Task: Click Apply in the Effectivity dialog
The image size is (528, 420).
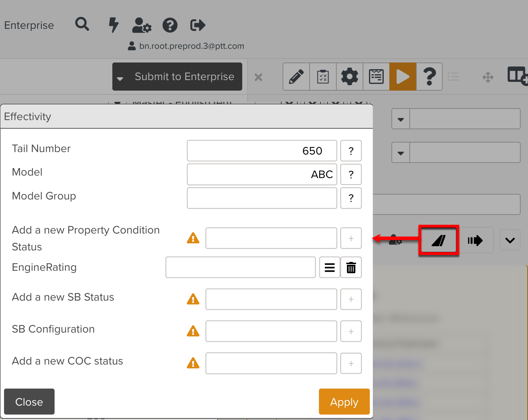Action: [x=344, y=402]
